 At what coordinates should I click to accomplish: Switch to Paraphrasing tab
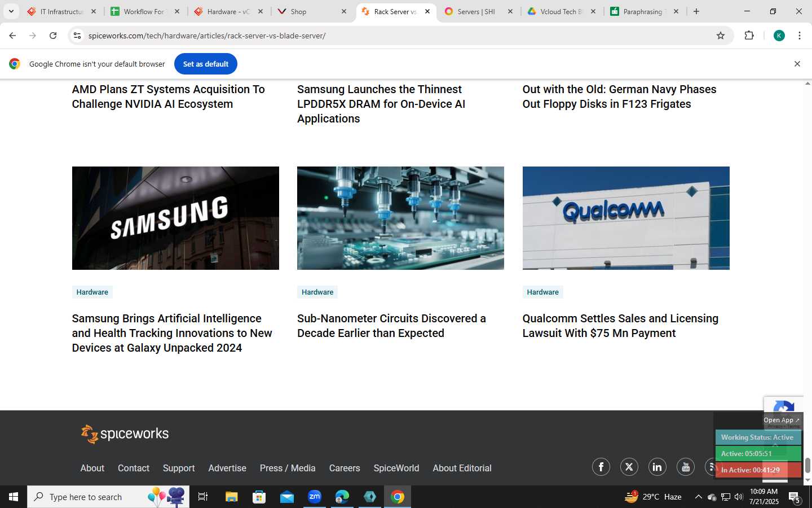(x=646, y=11)
